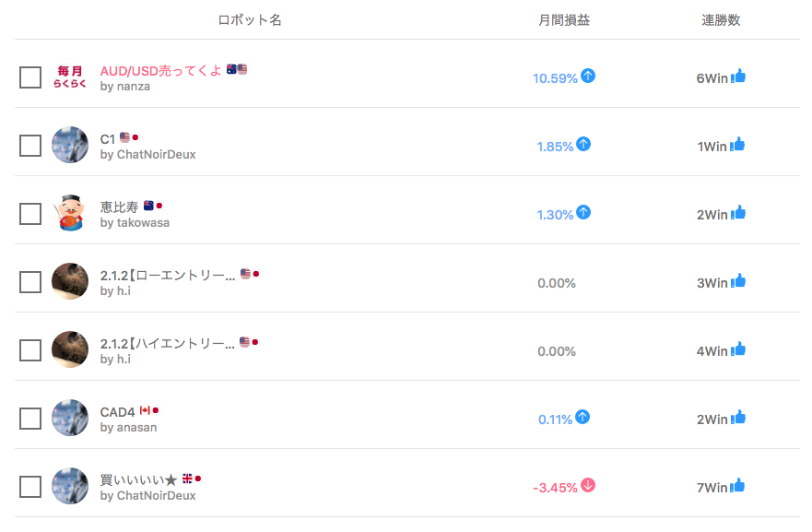
Task: Click the ロボット名 column header
Action: point(250,20)
